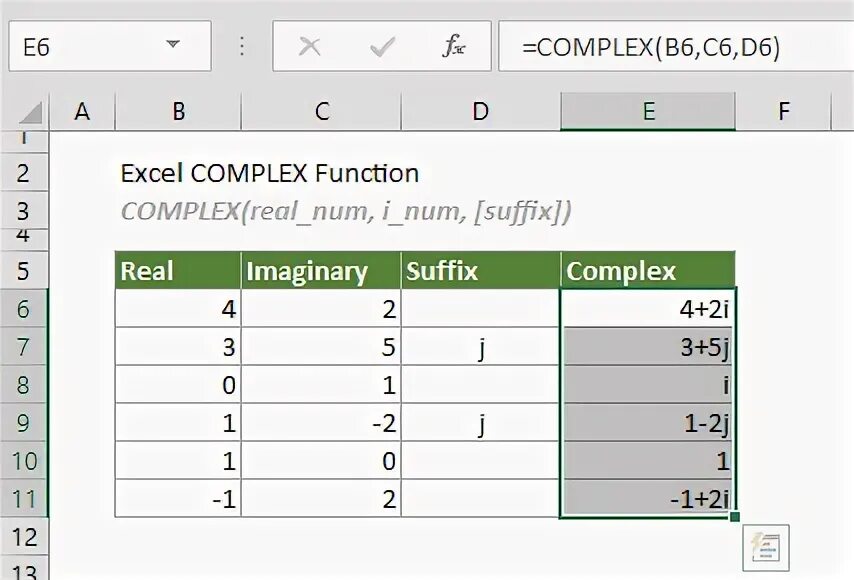The image size is (854, 580).
Task: Select row 6 header
Action: tap(24, 308)
